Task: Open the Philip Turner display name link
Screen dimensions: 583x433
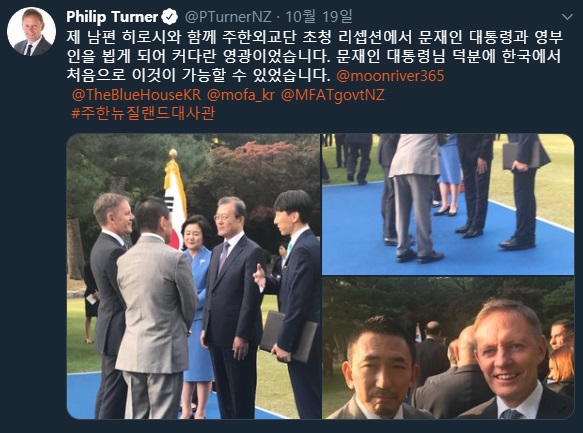Action: [112, 17]
